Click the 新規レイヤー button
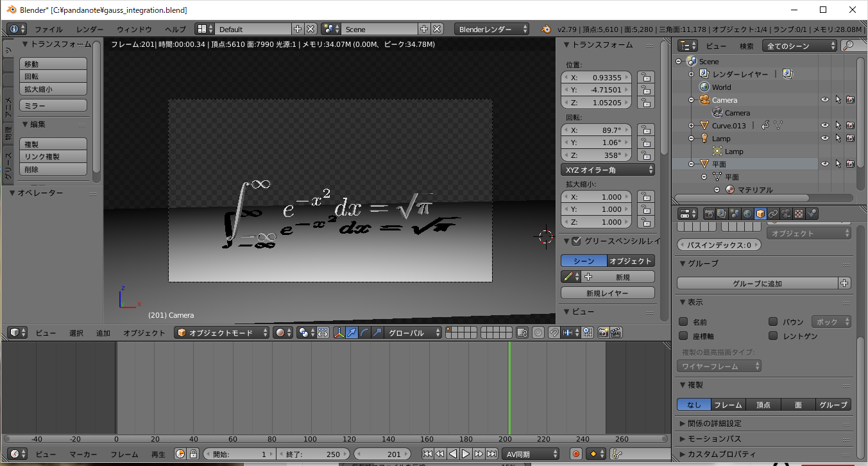This screenshot has width=868, height=466. [608, 293]
